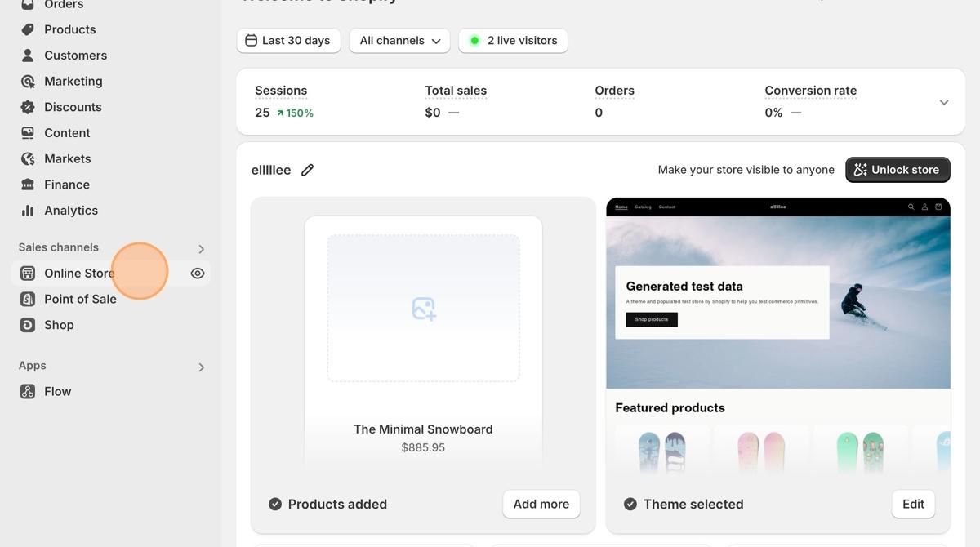The height and width of the screenshot is (547, 980).
Task: Click the Customers person icon
Action: (x=28, y=56)
